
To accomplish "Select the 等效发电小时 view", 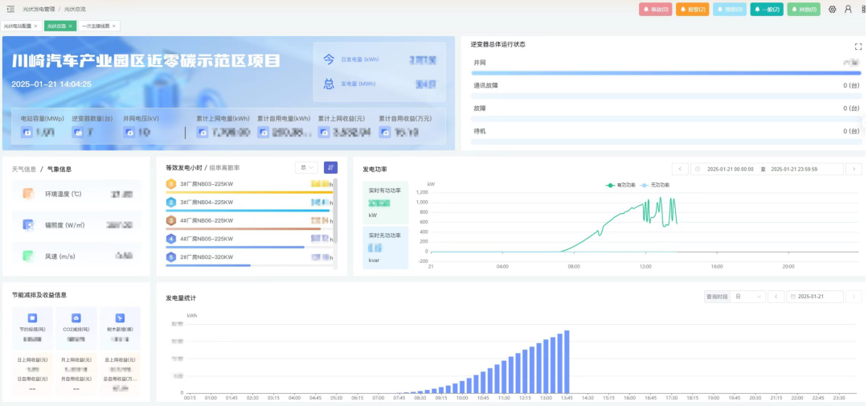I will (184, 167).
